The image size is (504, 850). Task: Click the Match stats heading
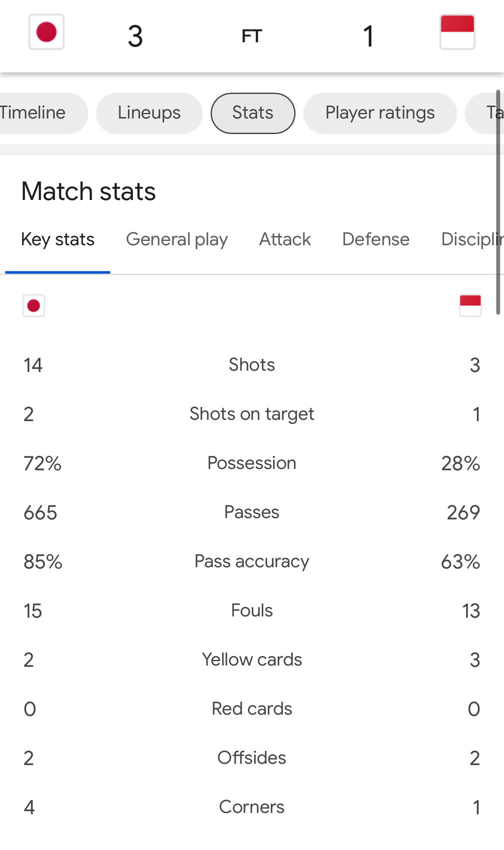tap(89, 191)
